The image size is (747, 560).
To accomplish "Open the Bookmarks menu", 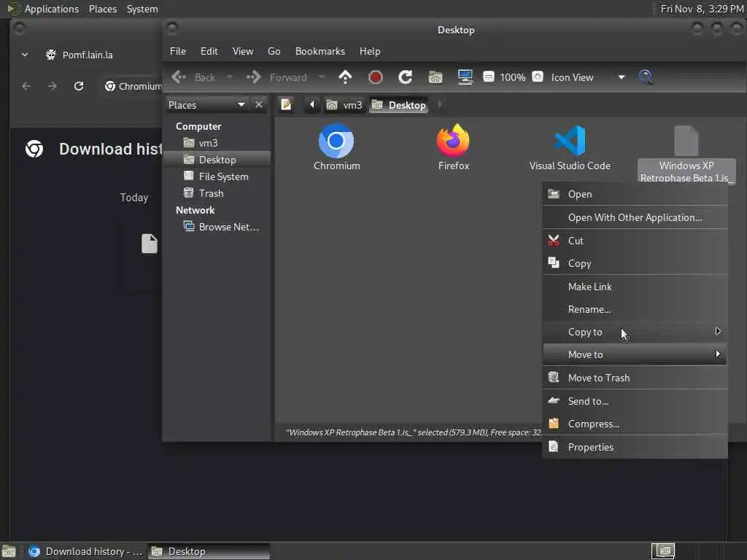I will click(320, 51).
